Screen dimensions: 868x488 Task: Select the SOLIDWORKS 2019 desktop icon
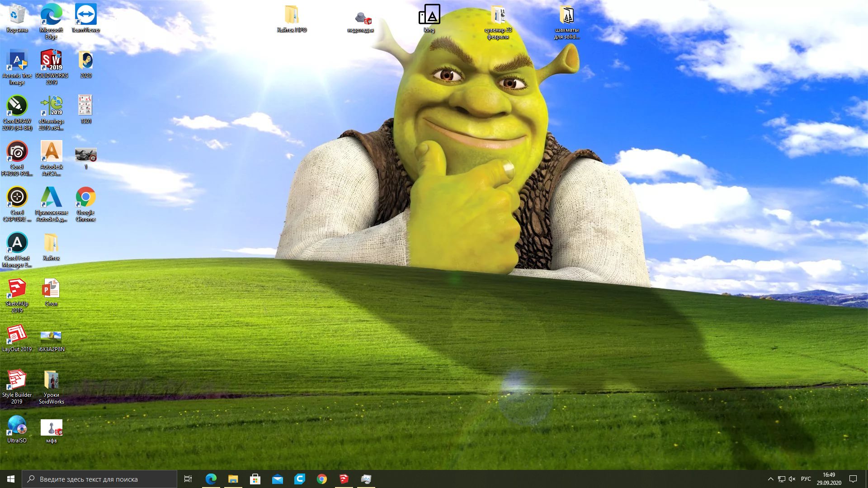(51, 67)
